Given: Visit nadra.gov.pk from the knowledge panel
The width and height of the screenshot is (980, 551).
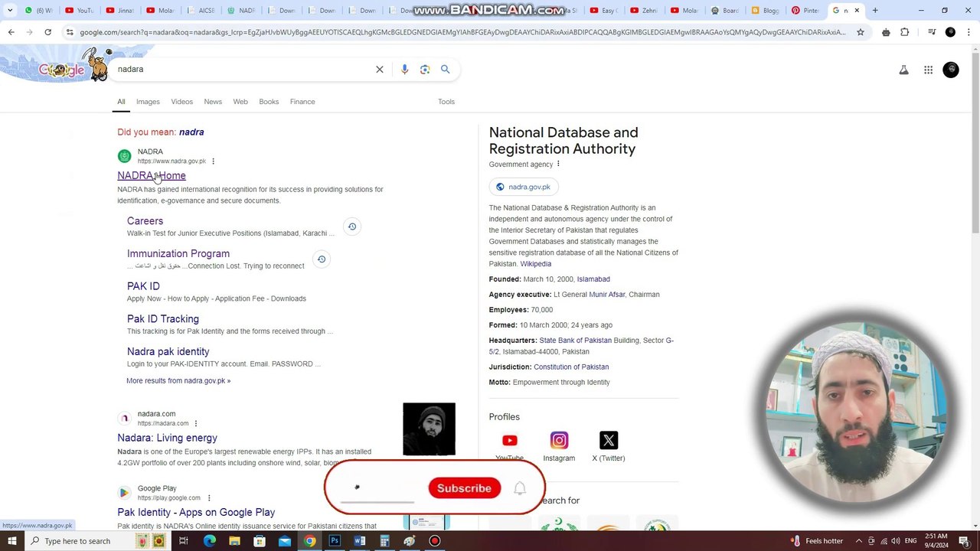Looking at the screenshot, I should pyautogui.click(x=524, y=187).
